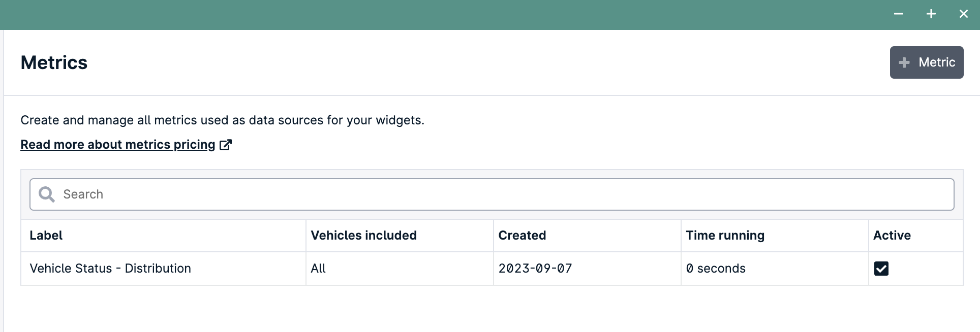
Task: Sort by Vehicles included column header
Action: coord(364,236)
